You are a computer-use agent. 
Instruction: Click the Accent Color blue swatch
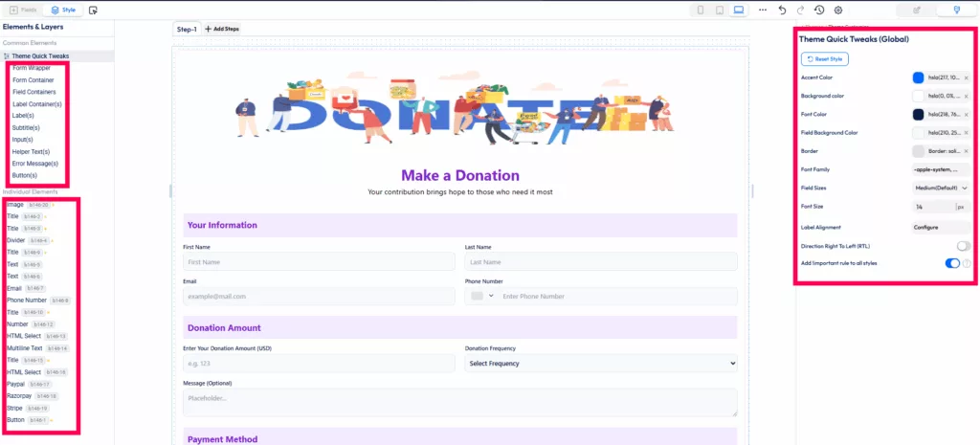(918, 78)
